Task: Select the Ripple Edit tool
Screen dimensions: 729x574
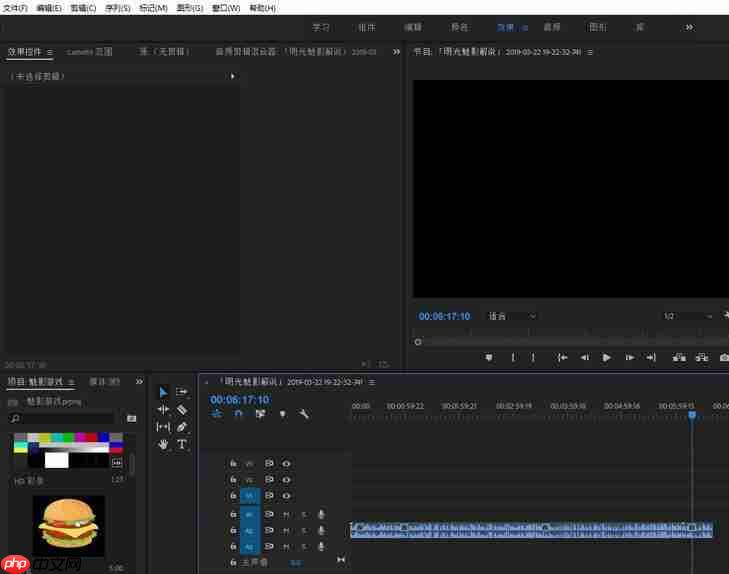Action: coord(163,409)
